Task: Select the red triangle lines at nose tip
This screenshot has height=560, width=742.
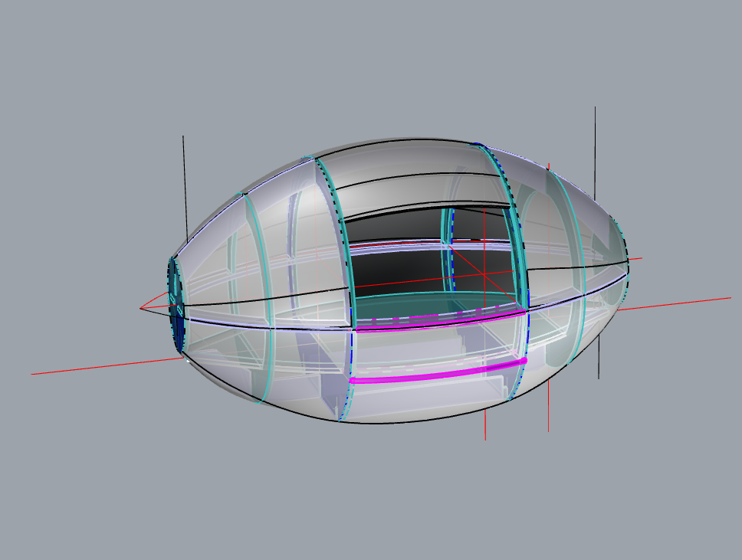Action: pos(155,303)
